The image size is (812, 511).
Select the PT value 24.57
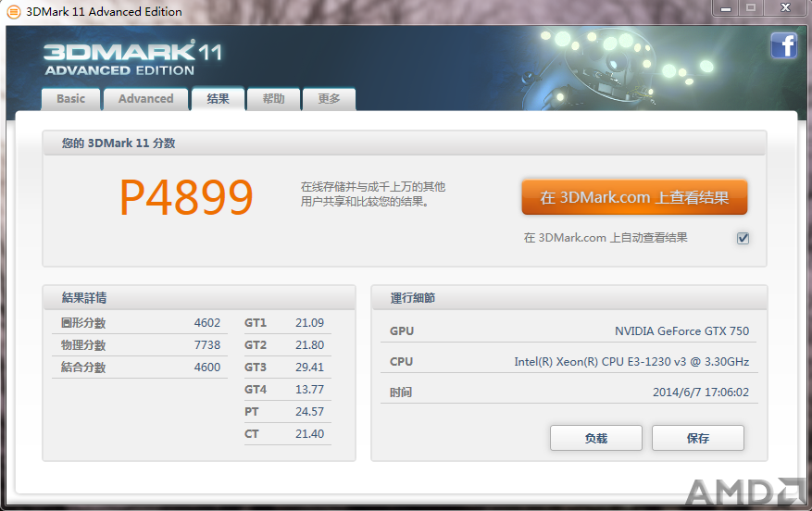click(x=309, y=412)
